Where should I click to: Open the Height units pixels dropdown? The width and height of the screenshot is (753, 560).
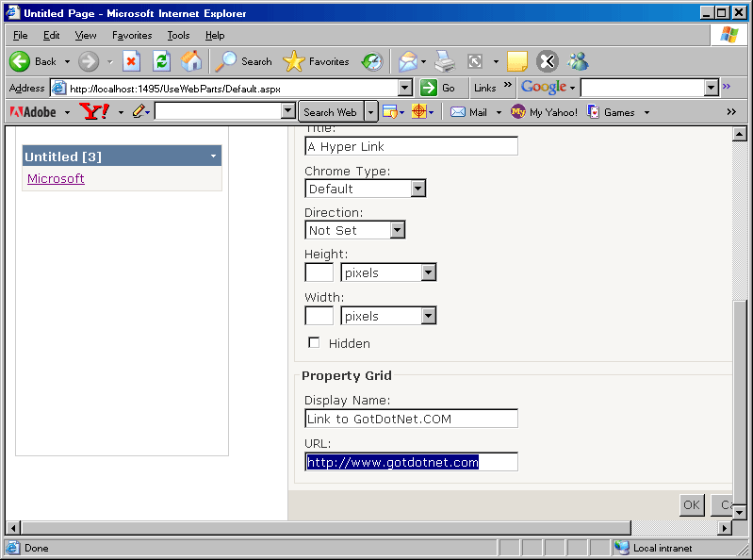(428, 272)
